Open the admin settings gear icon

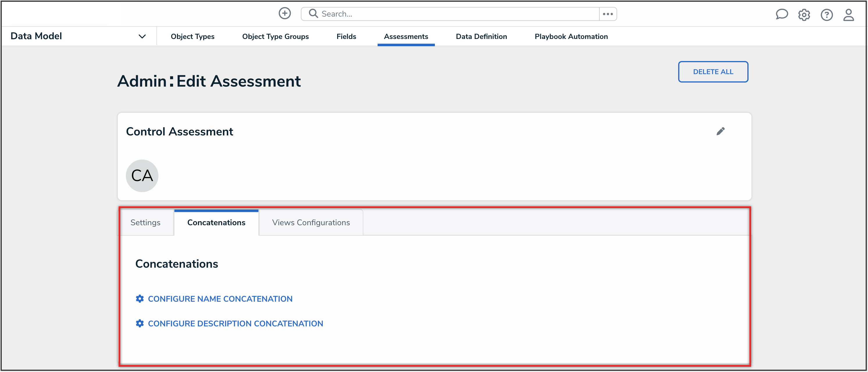[x=804, y=15]
